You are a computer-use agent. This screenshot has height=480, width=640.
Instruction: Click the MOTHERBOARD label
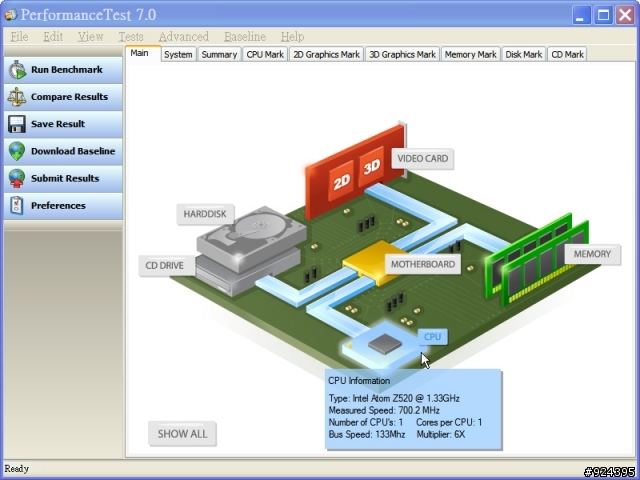click(x=423, y=264)
